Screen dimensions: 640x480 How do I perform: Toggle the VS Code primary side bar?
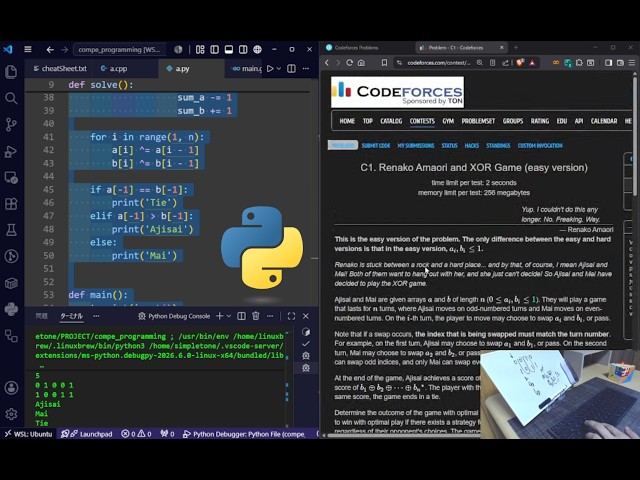[214, 49]
